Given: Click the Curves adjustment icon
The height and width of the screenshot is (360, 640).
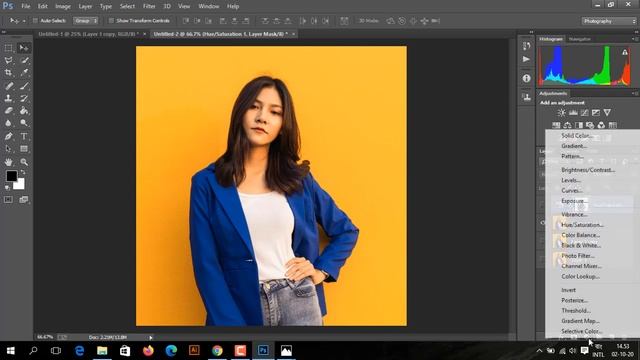Looking at the screenshot, I should point(584,113).
